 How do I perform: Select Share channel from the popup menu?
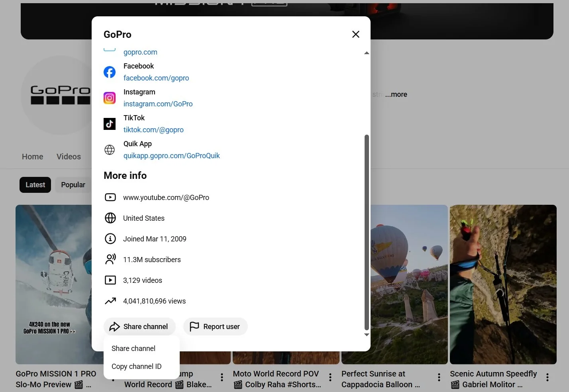click(141, 349)
